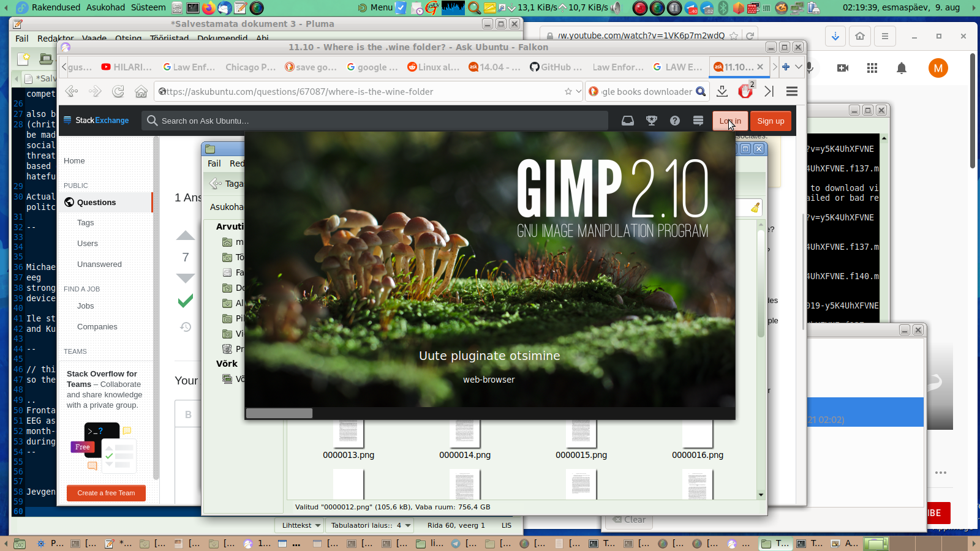Downvote the answer with down arrow
The height and width of the screenshot is (551, 980).
[186, 278]
